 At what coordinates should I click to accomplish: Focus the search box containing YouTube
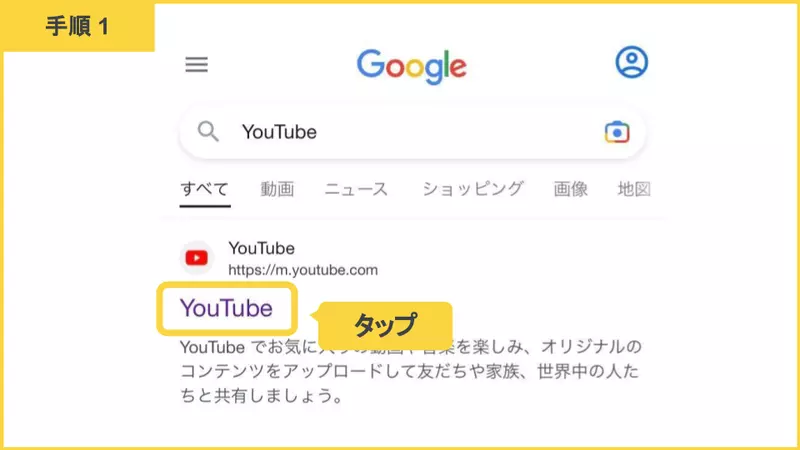[412, 132]
